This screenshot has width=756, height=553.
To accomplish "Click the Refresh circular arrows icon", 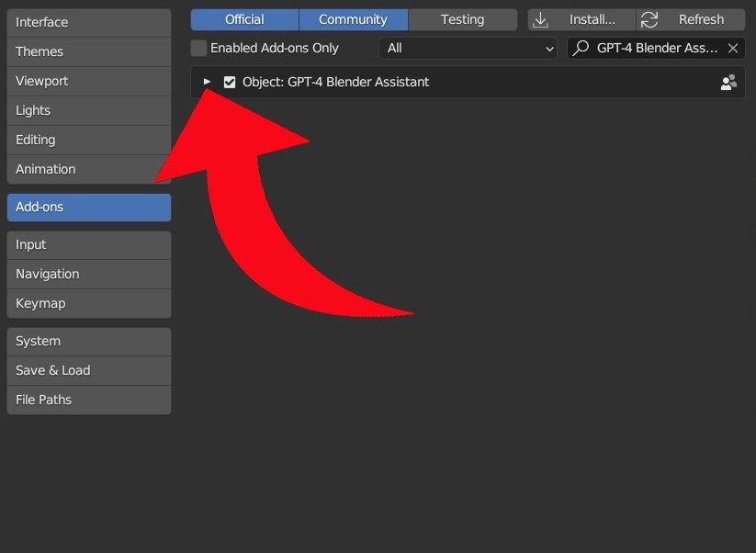I will (x=649, y=19).
